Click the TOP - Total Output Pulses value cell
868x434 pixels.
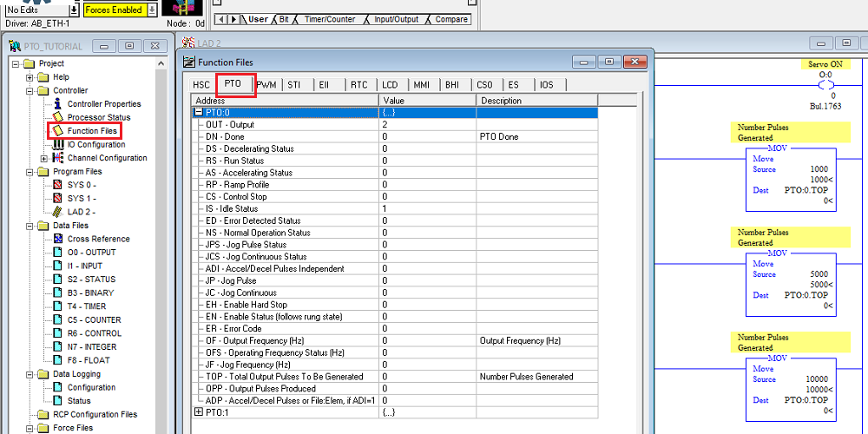pyautogui.click(x=427, y=377)
